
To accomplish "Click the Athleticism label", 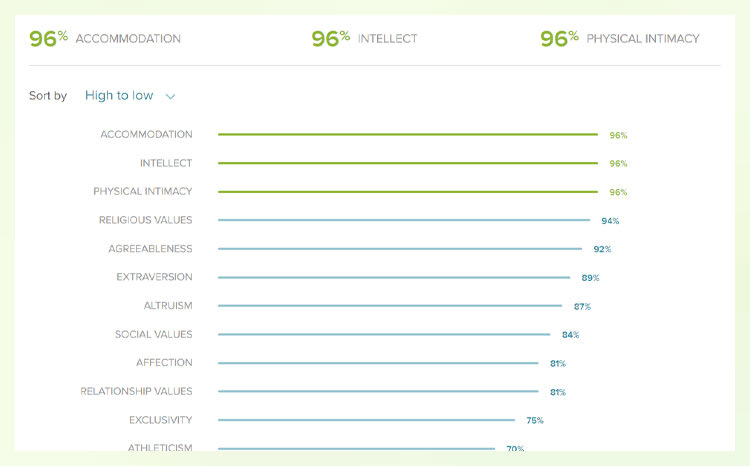I will point(160,447).
